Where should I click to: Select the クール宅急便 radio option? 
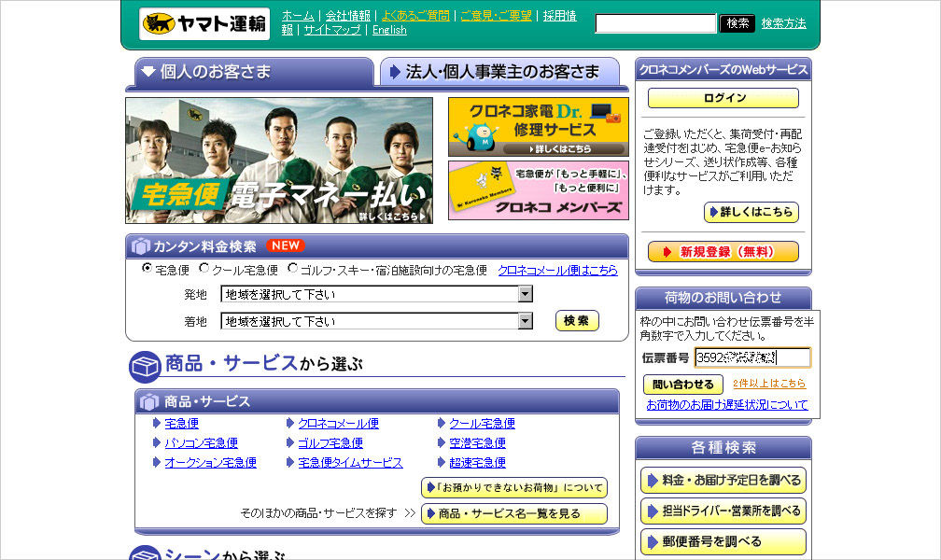pos(204,268)
